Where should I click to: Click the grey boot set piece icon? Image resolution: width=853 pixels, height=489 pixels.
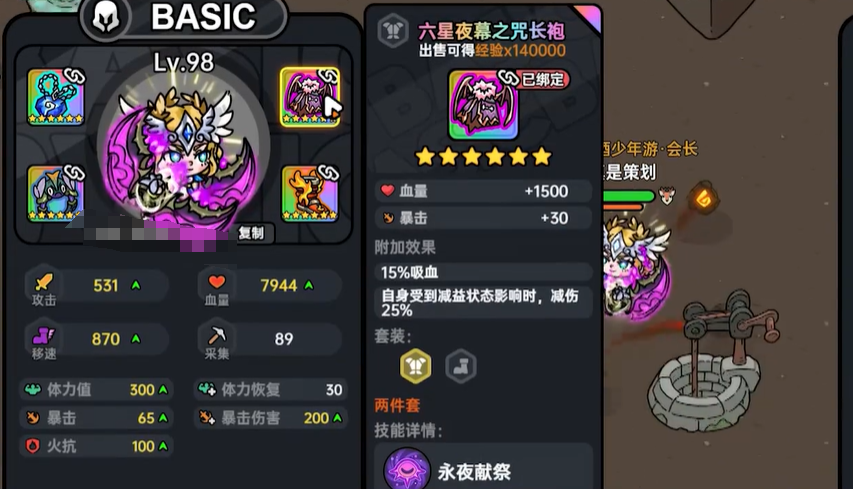point(461,366)
